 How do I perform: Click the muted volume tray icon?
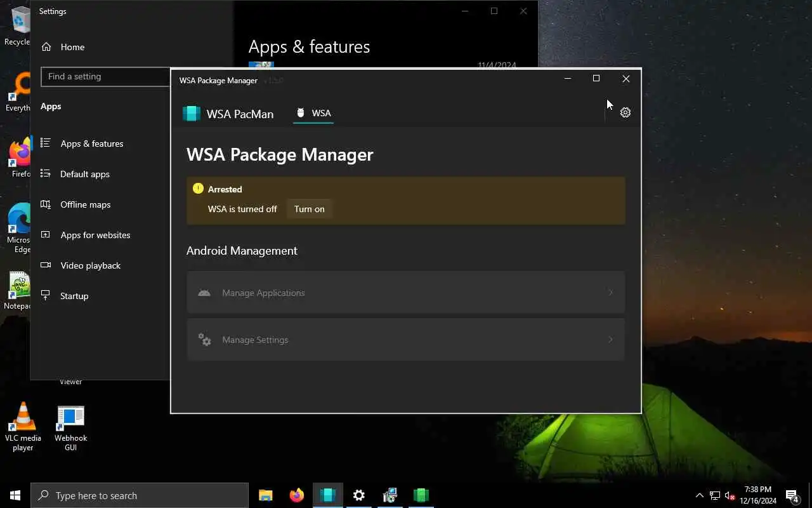(x=730, y=495)
